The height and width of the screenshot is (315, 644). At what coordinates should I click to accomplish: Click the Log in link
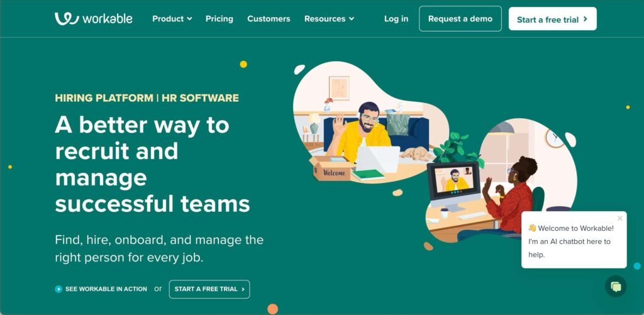pos(396,19)
